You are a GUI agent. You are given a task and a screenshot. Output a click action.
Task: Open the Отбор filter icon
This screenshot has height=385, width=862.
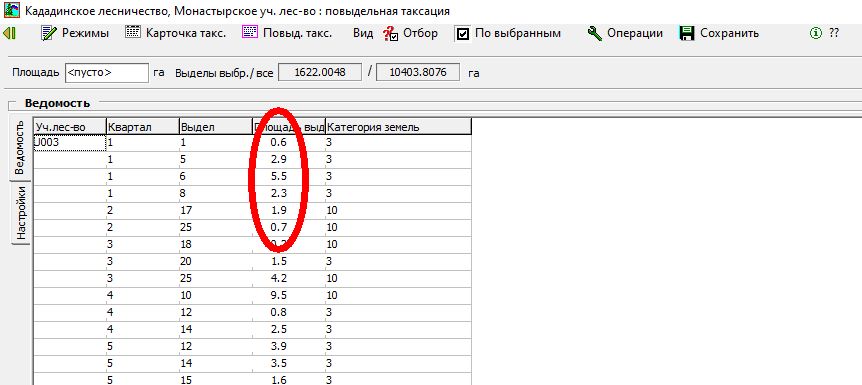pos(391,34)
